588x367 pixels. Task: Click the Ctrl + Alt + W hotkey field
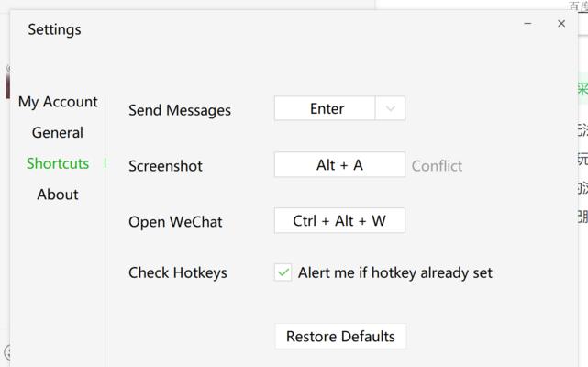pos(339,220)
